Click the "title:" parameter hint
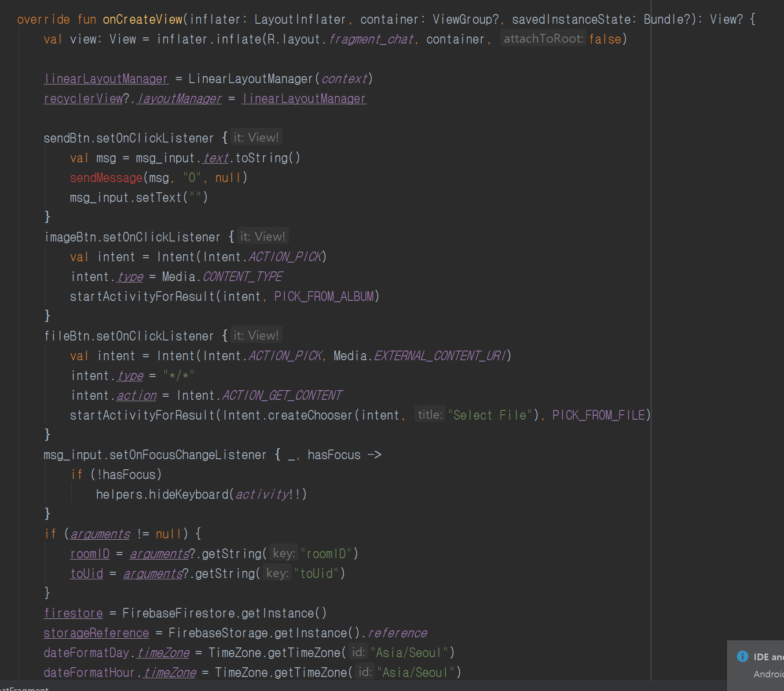784x691 pixels. pos(430,415)
